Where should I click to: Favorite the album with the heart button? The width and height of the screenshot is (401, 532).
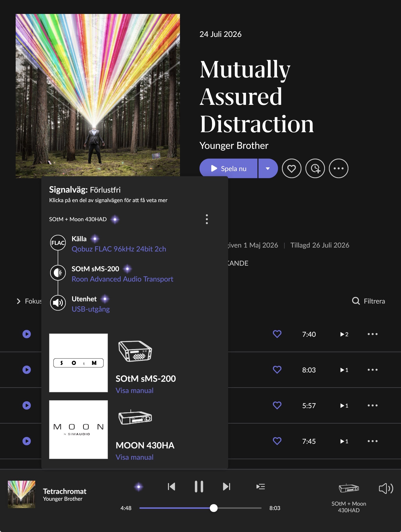pos(291,168)
